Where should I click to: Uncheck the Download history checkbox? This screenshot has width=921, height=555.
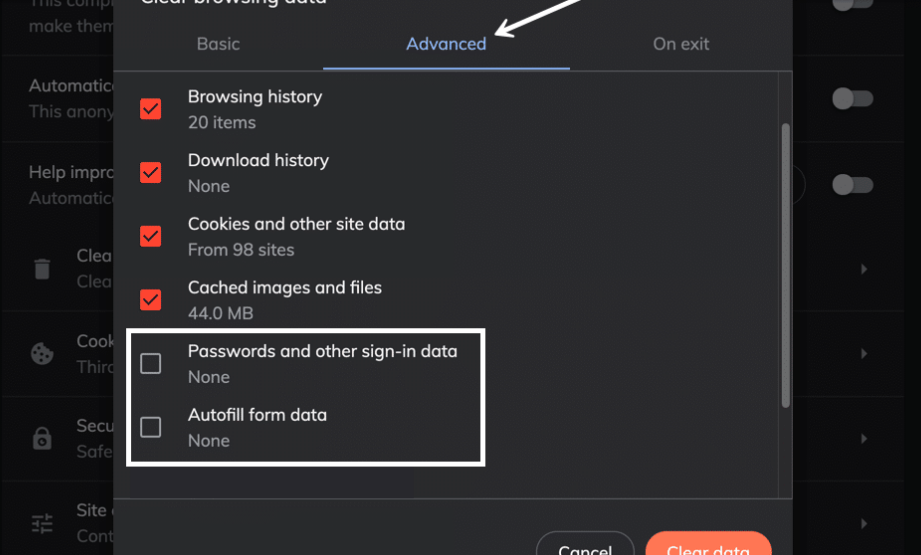click(150, 173)
